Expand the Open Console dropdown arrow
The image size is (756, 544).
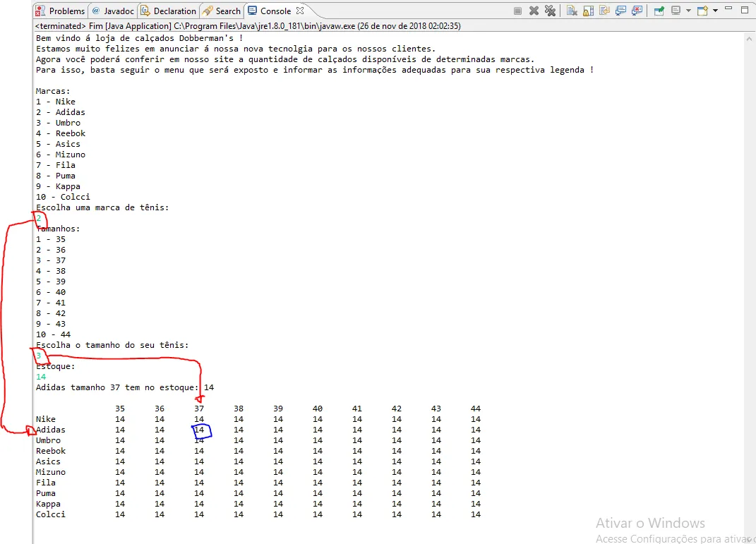[716, 11]
